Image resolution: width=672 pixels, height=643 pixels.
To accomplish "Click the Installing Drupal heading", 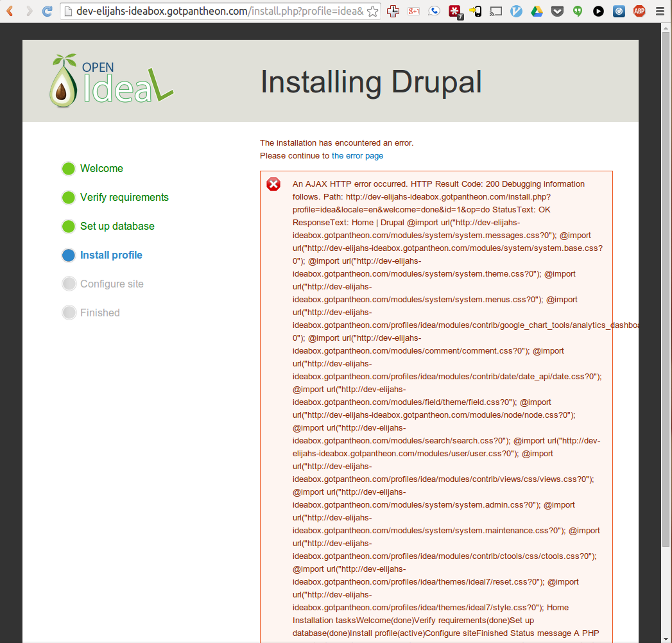I will click(x=371, y=81).
